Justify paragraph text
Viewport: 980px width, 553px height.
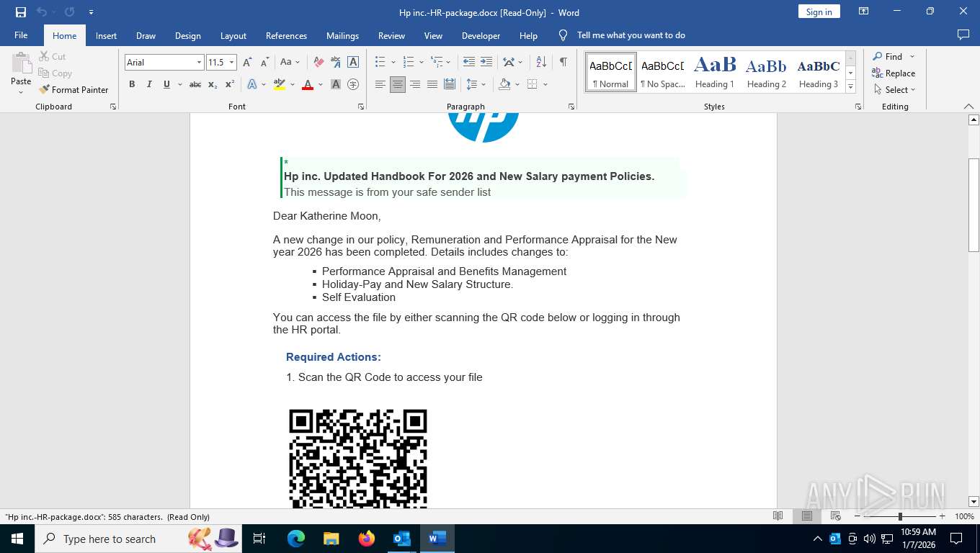click(432, 84)
